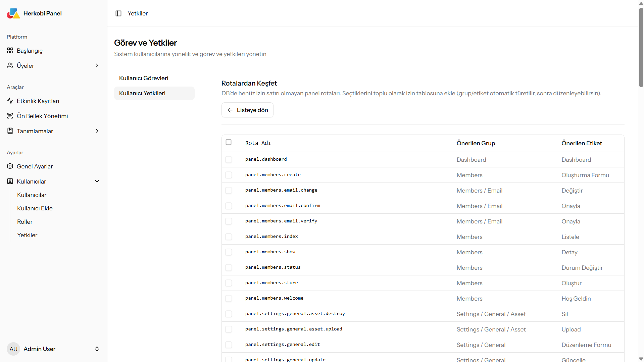Click the Listeye dön button
The image size is (644, 362).
click(247, 110)
